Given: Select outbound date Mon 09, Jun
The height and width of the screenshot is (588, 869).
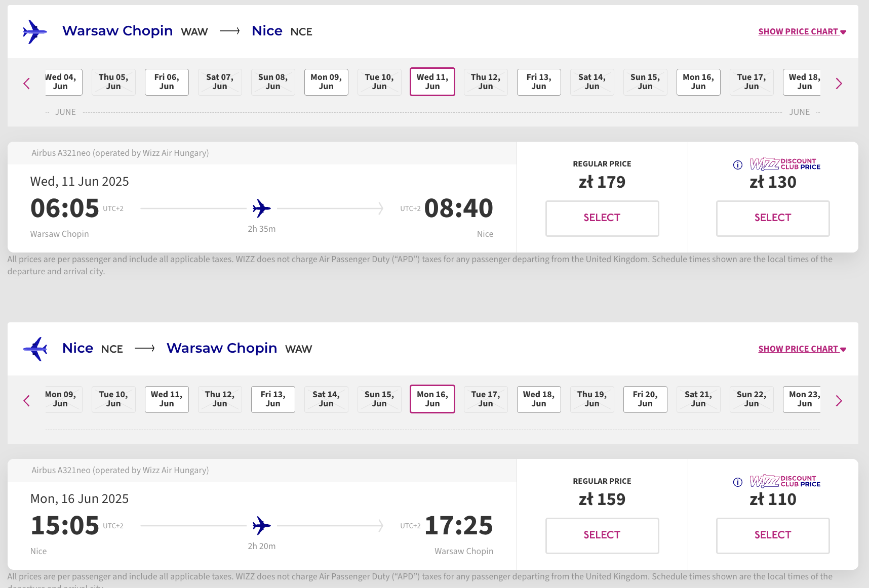Looking at the screenshot, I should (x=326, y=82).
